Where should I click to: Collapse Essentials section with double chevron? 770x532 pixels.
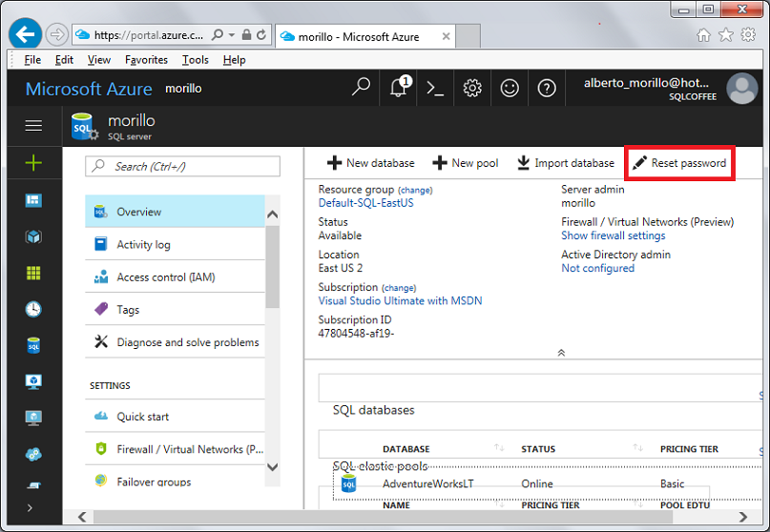[x=561, y=353]
